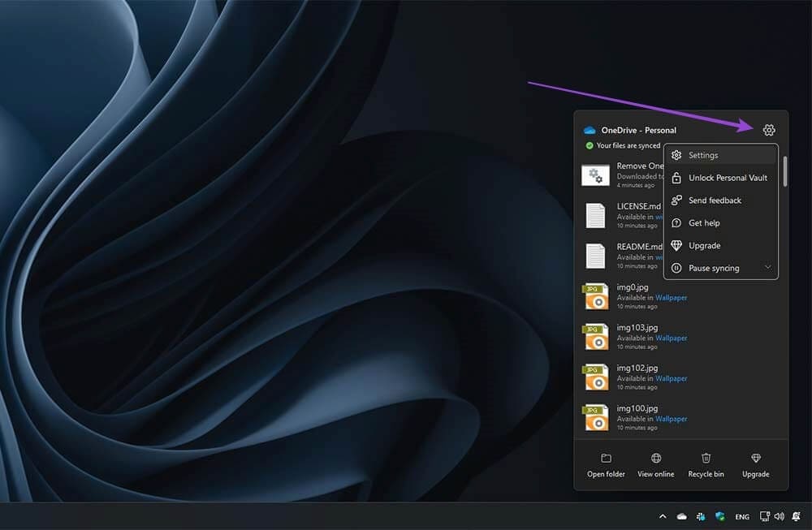812x530 pixels.
Task: Follow the Wallpaper link under img102.jpg
Action: pyautogui.click(x=672, y=378)
